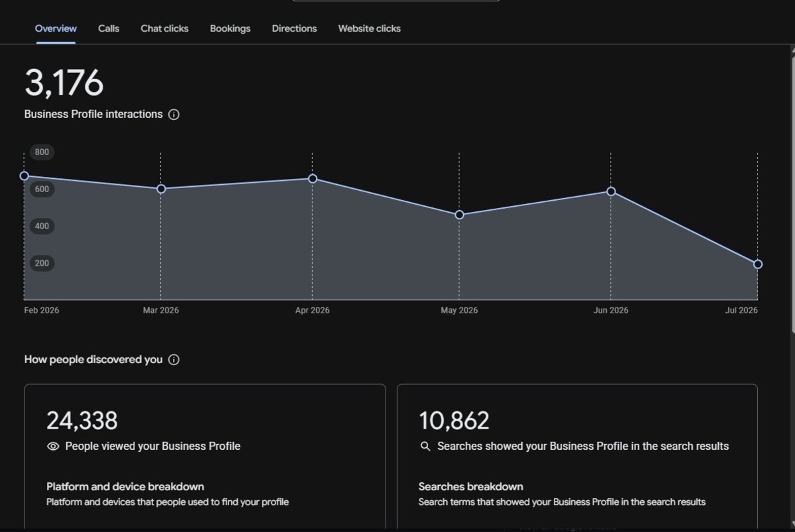Select the Bookings tab
Screen dimensions: 795x532
(x=230, y=28)
